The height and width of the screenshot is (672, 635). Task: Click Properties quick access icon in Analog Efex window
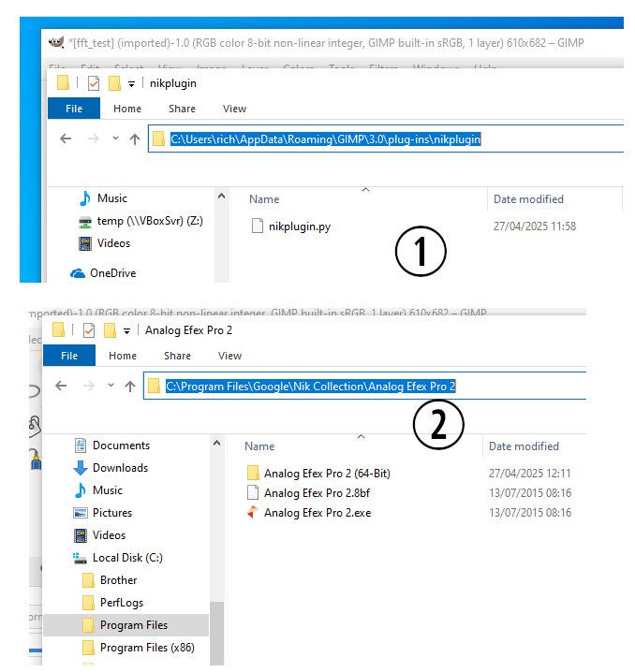coord(89,330)
